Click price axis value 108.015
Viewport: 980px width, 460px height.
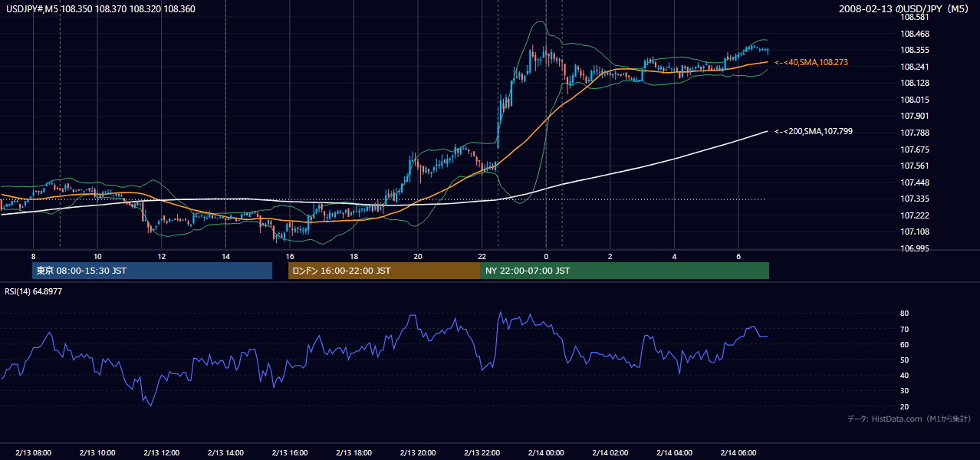point(915,100)
